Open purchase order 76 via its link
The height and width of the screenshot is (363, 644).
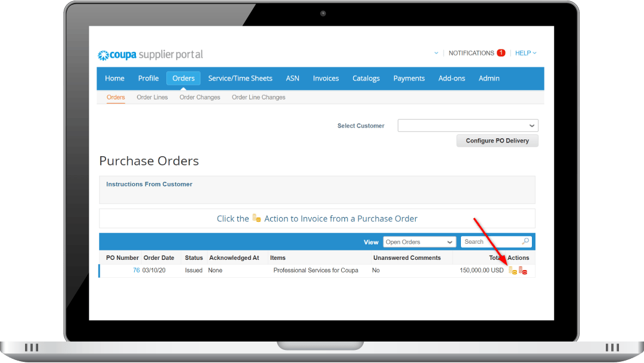136,270
